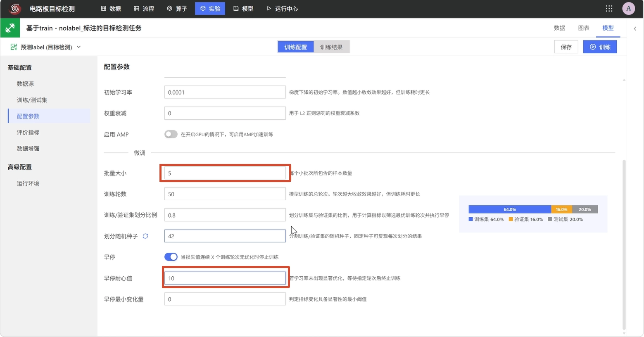Screen dimensions: 644x337
Task: Go to 数据源 in the sidebar
Action: pyautogui.click(x=25, y=84)
